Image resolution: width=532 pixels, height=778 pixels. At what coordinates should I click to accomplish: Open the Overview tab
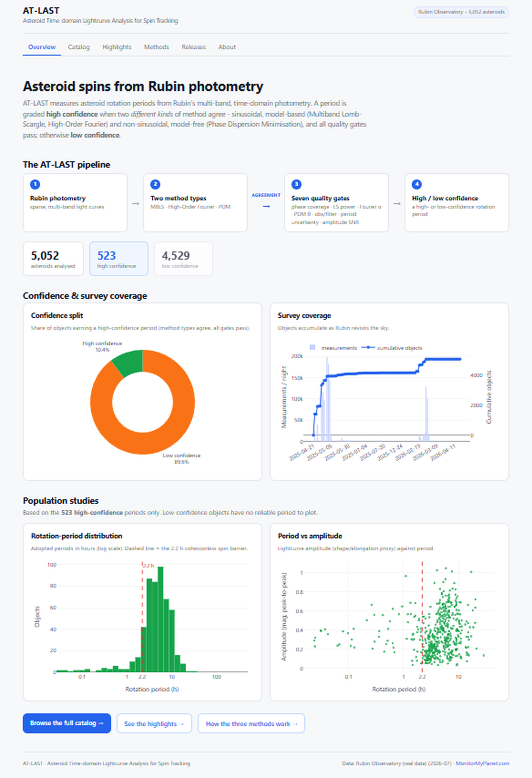click(x=42, y=47)
